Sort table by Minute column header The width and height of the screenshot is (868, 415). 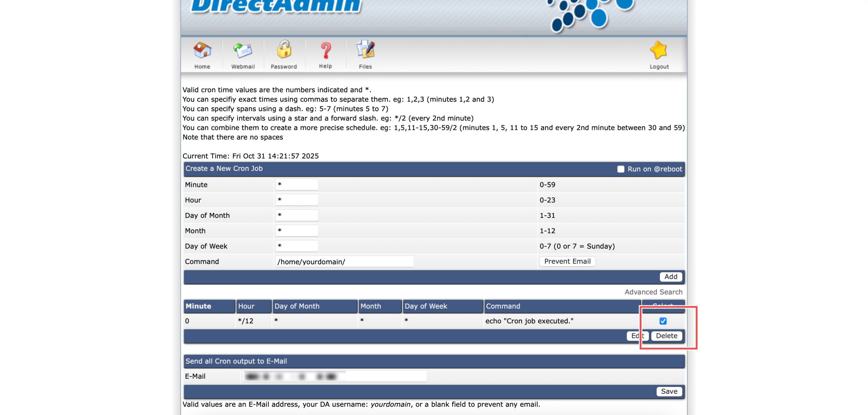tap(198, 306)
